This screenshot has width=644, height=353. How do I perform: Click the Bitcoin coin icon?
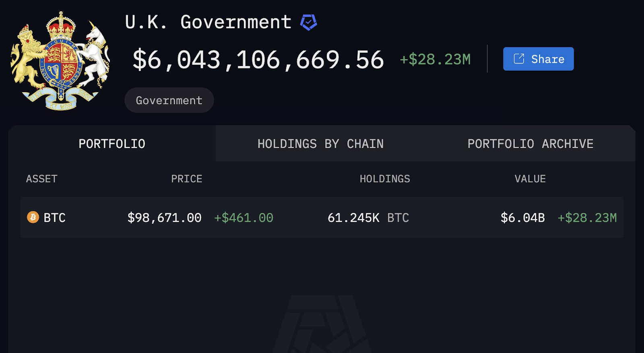click(x=33, y=217)
